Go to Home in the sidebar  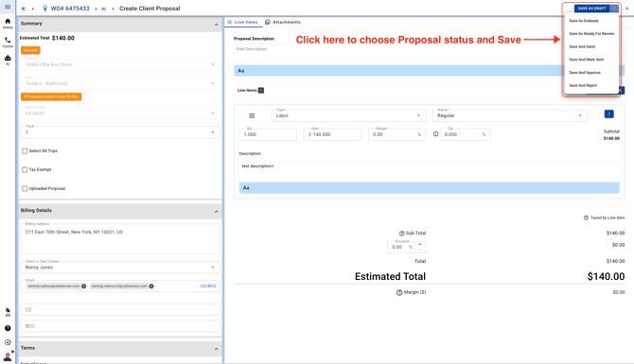pyautogui.click(x=8, y=24)
